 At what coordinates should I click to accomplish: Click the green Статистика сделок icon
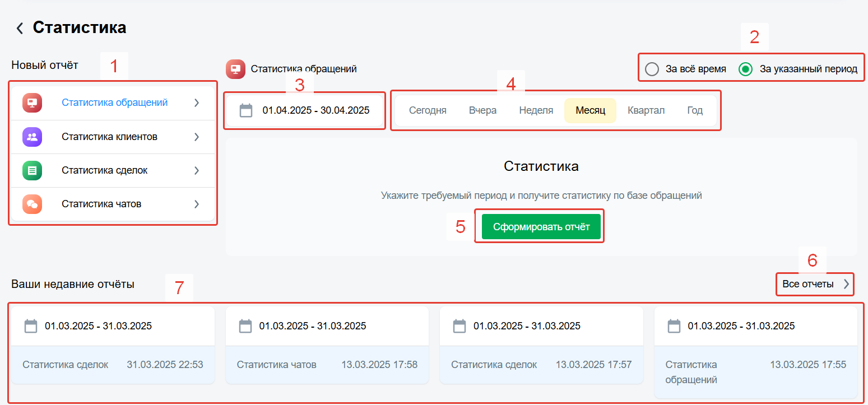[32, 170]
